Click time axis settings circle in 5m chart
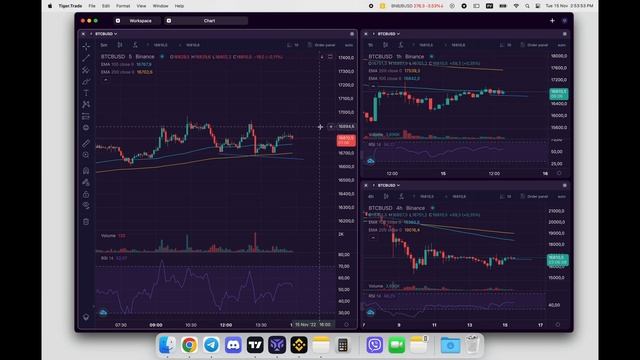This screenshot has width=640, height=360. pyautogui.click(x=346, y=324)
